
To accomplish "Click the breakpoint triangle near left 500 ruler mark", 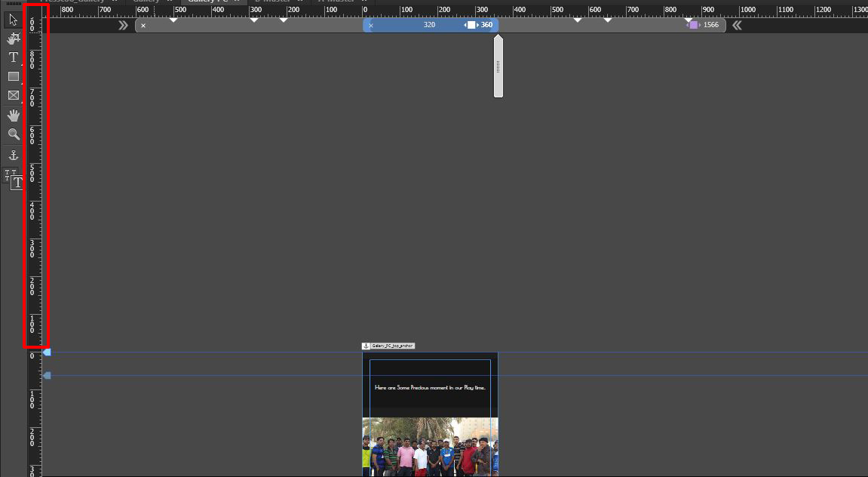I will pyautogui.click(x=173, y=20).
